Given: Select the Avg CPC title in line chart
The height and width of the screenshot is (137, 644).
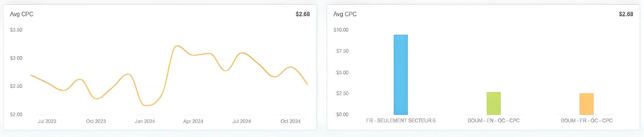Looking at the screenshot, I should click(x=21, y=14).
